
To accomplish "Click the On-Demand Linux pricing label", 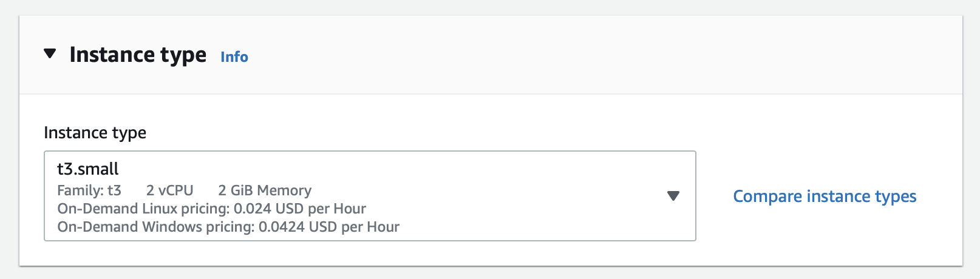I will coord(143,209).
